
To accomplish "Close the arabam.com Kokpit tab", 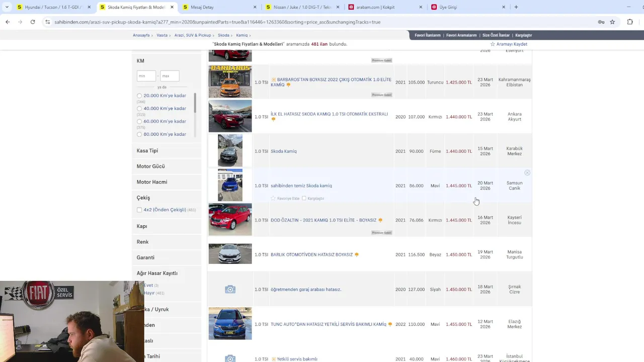I will (421, 7).
